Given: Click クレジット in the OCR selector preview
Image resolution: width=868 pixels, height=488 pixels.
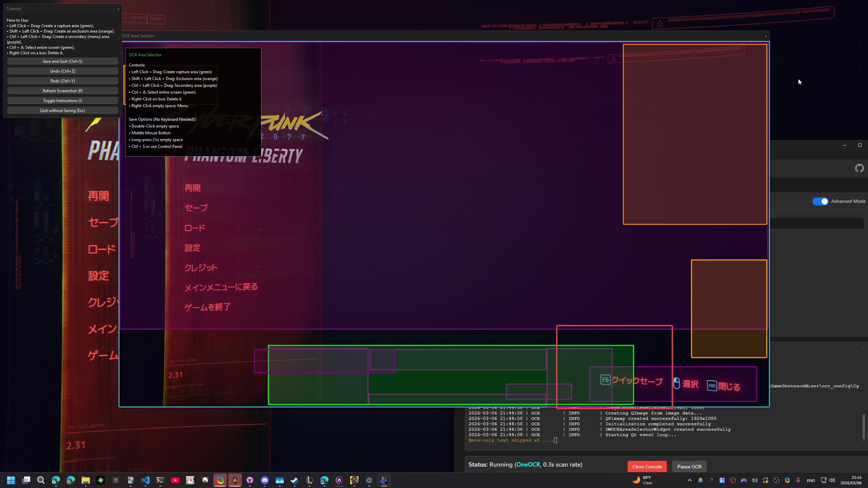Looking at the screenshot, I should pyautogui.click(x=201, y=268).
